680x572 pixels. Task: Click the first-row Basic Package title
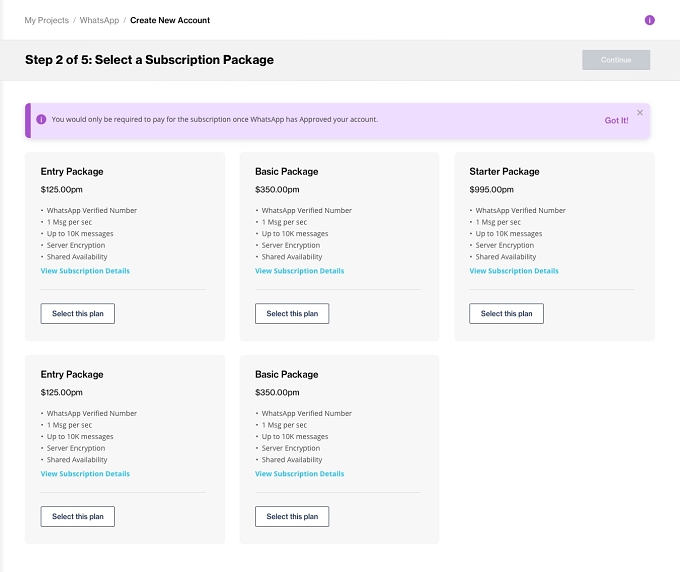click(287, 172)
